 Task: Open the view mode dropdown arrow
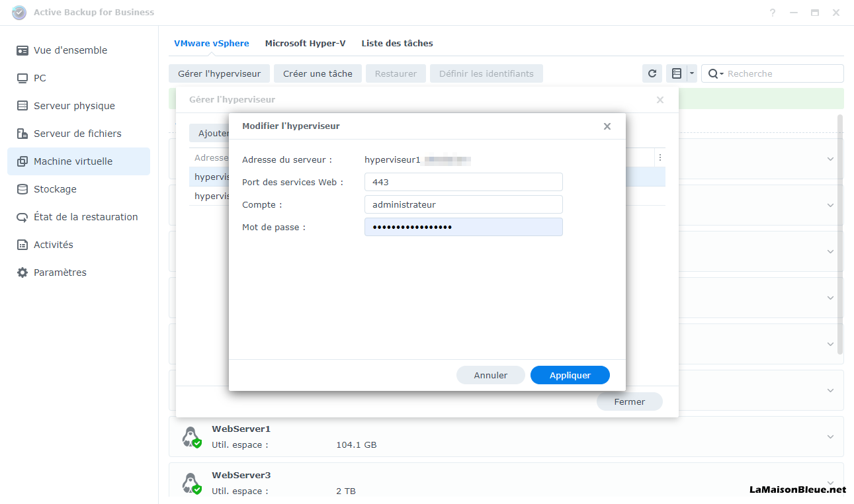pos(691,73)
